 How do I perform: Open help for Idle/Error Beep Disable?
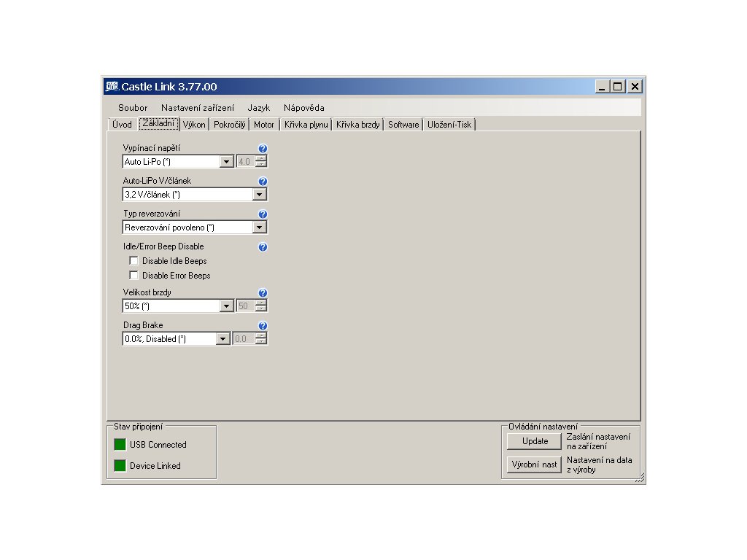263,247
